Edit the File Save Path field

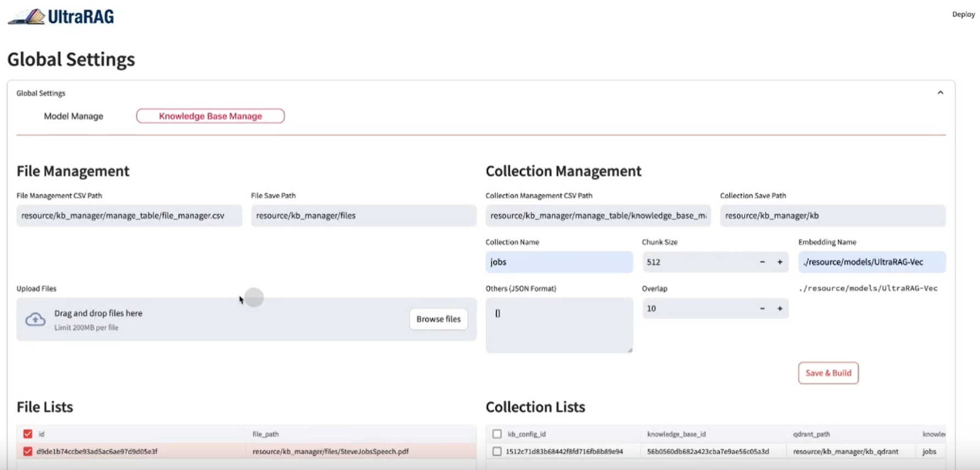tap(363, 215)
